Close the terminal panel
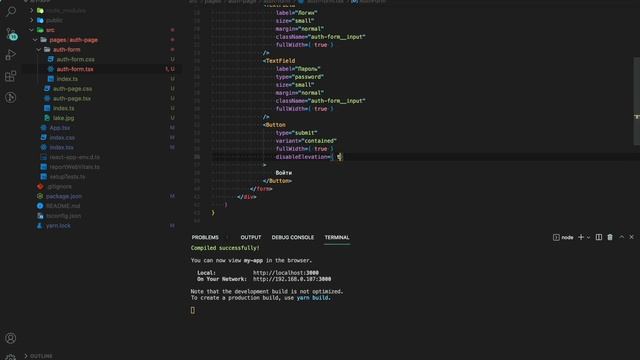 click(631, 237)
